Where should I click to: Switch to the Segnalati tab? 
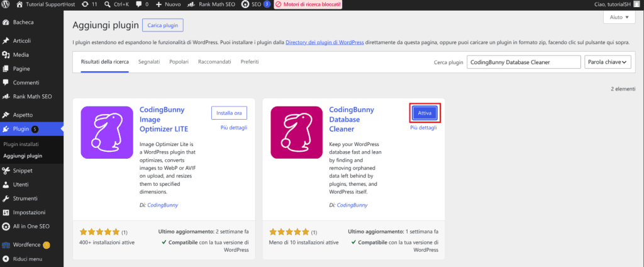pyautogui.click(x=149, y=62)
